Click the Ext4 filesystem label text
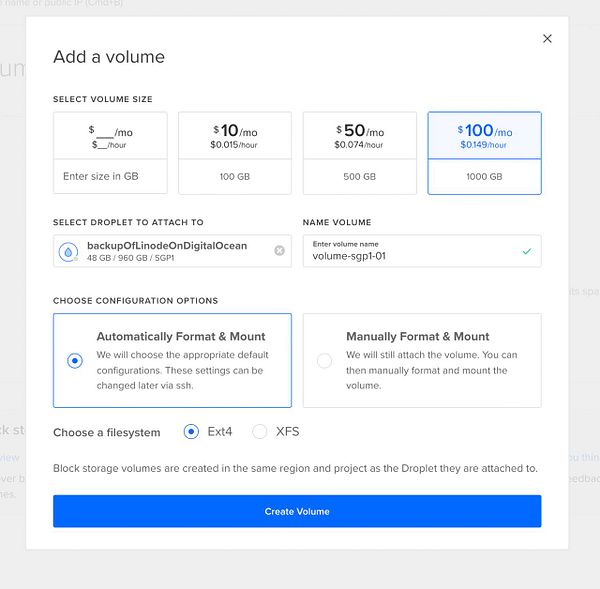600x589 pixels. pyautogui.click(x=219, y=432)
